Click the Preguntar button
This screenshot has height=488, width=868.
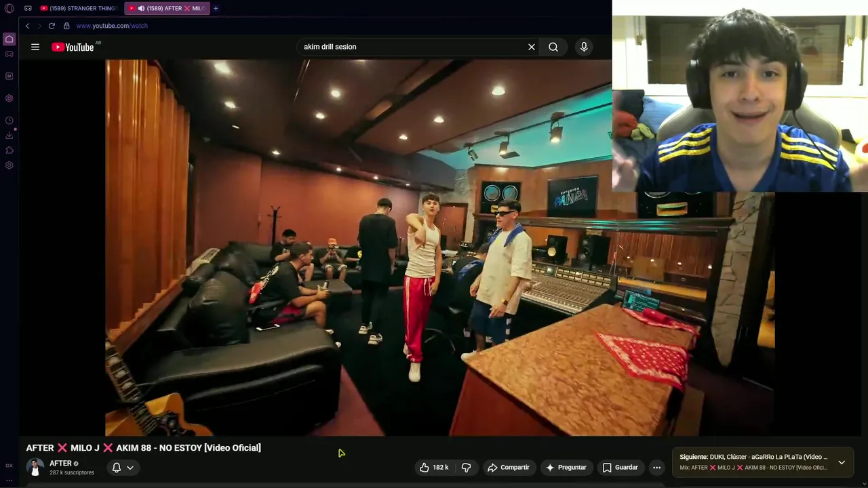coord(566,468)
